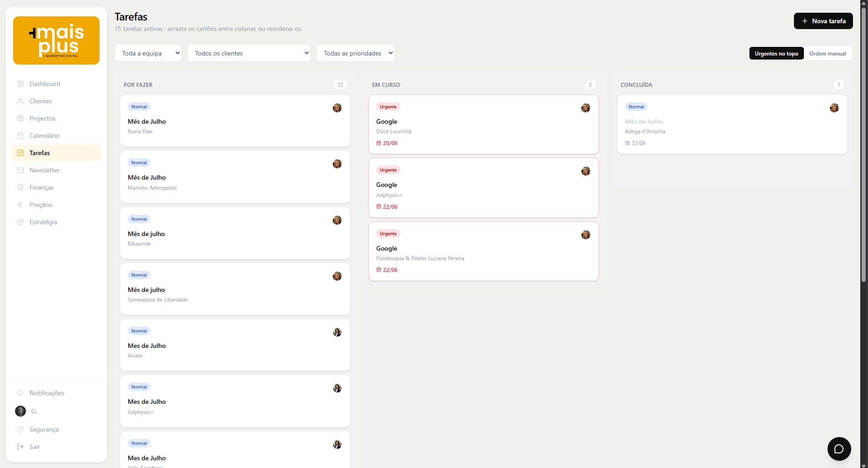Click assignee avatar on Nuria Dias card
Viewport: 868px width, 468px height.
click(x=337, y=108)
